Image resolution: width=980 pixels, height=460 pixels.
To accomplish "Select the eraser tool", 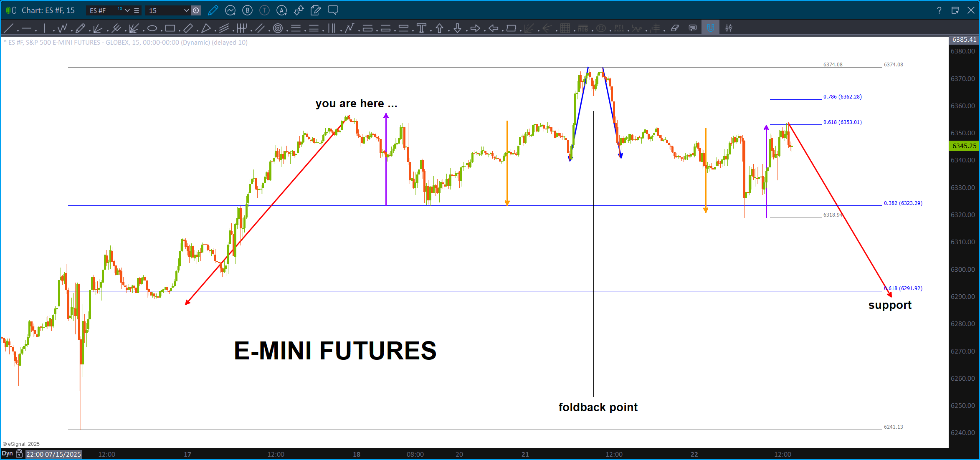I will coord(675,28).
